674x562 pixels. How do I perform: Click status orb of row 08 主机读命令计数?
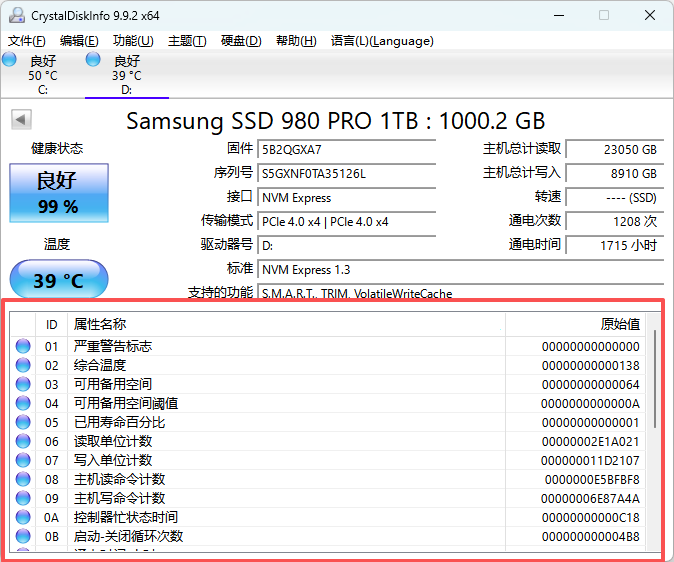click(23, 479)
